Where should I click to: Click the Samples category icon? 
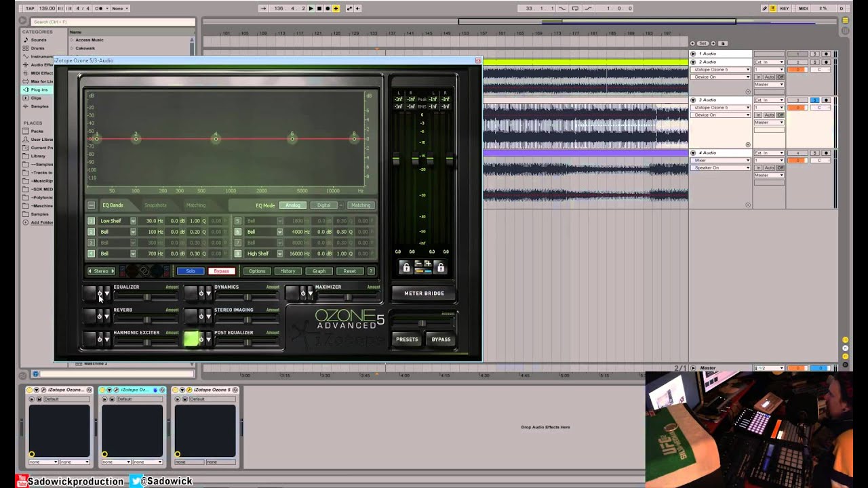tap(26, 106)
